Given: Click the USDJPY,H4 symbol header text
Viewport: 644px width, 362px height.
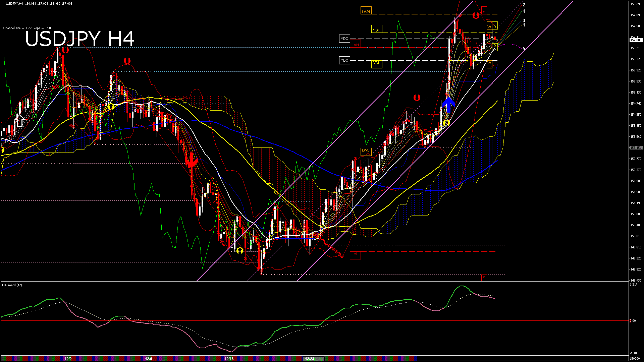Looking at the screenshot, I should (15, 4).
